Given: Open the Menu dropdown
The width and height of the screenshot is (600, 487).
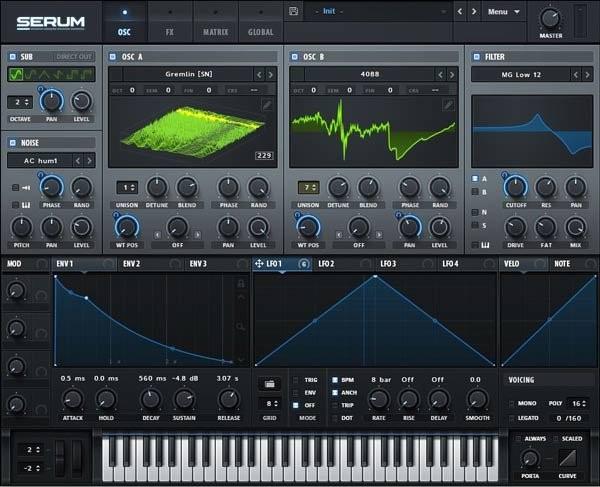Looking at the screenshot, I should click(x=504, y=12).
